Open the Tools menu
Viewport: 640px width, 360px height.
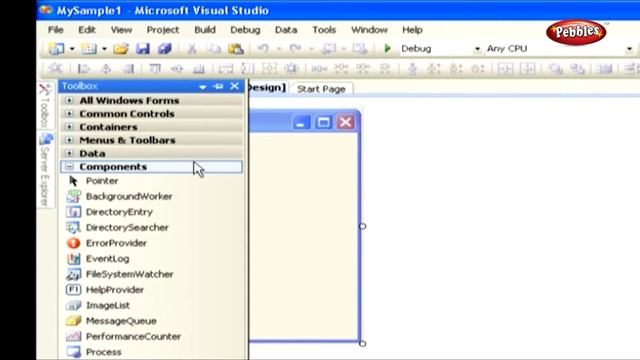(324, 30)
